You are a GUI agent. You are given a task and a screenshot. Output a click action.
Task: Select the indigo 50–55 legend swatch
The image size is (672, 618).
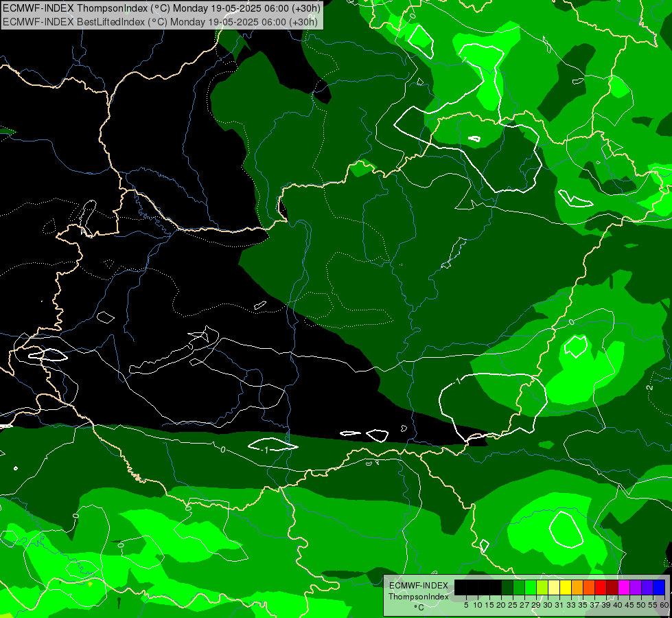647,587
